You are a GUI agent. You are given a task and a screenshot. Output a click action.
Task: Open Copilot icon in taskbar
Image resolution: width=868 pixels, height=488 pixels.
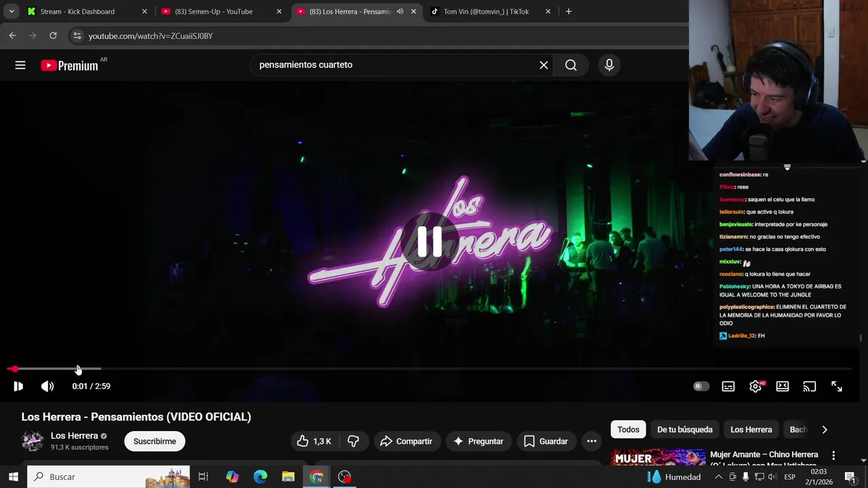(x=233, y=476)
